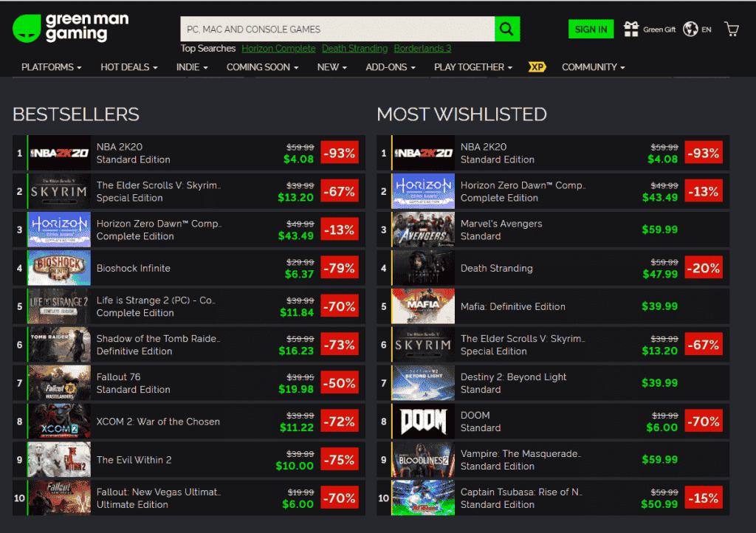Viewport: 756px width, 533px height.
Task: Open the shopping cart icon
Action: pyautogui.click(x=732, y=28)
